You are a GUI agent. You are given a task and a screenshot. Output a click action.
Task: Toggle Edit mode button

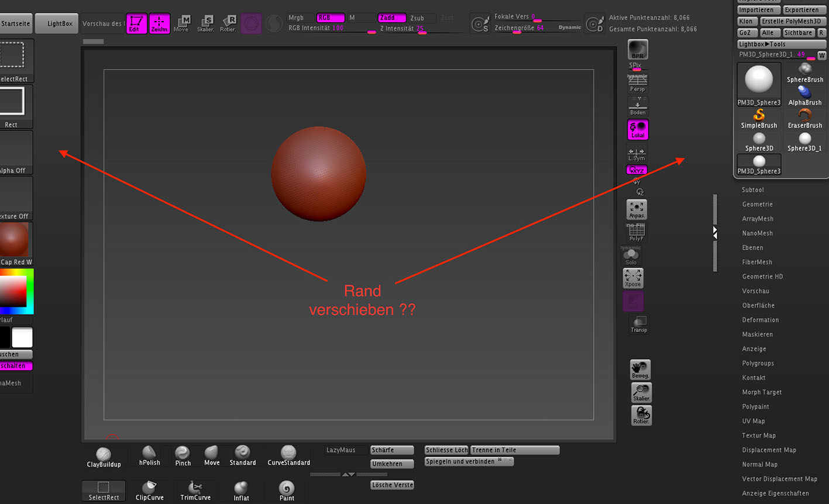pos(136,23)
